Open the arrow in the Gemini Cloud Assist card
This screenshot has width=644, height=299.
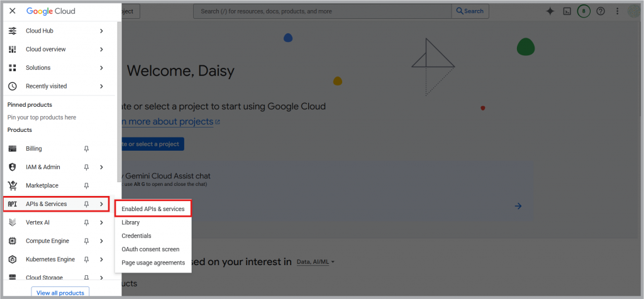(518, 206)
